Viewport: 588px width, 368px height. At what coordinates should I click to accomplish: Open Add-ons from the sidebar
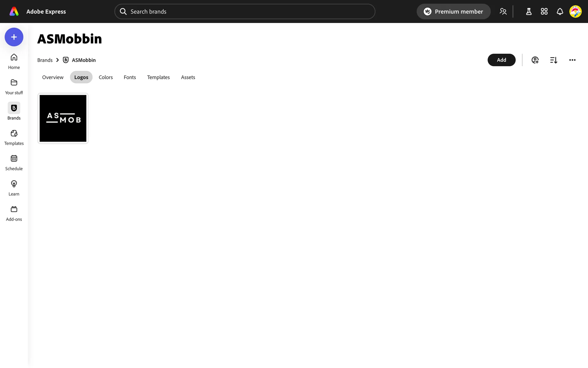coord(14,213)
